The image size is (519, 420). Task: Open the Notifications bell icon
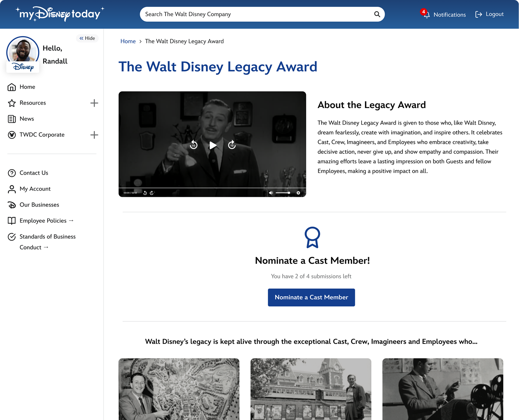click(427, 15)
